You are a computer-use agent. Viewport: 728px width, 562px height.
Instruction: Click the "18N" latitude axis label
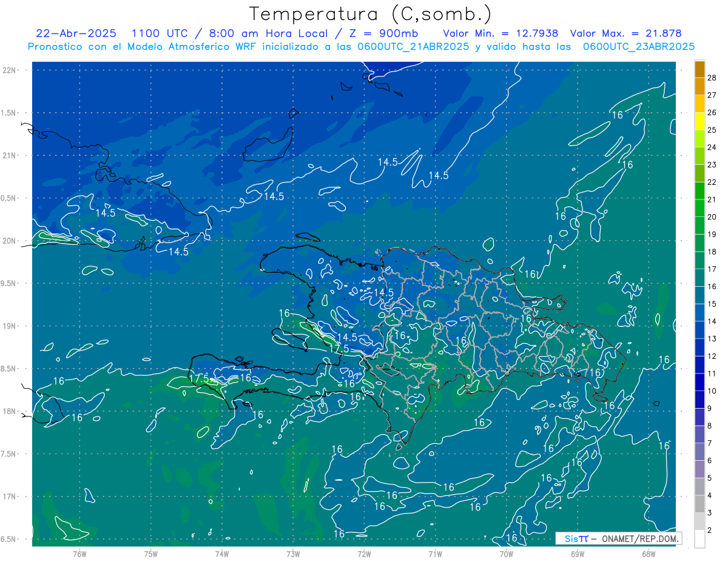pyautogui.click(x=10, y=412)
